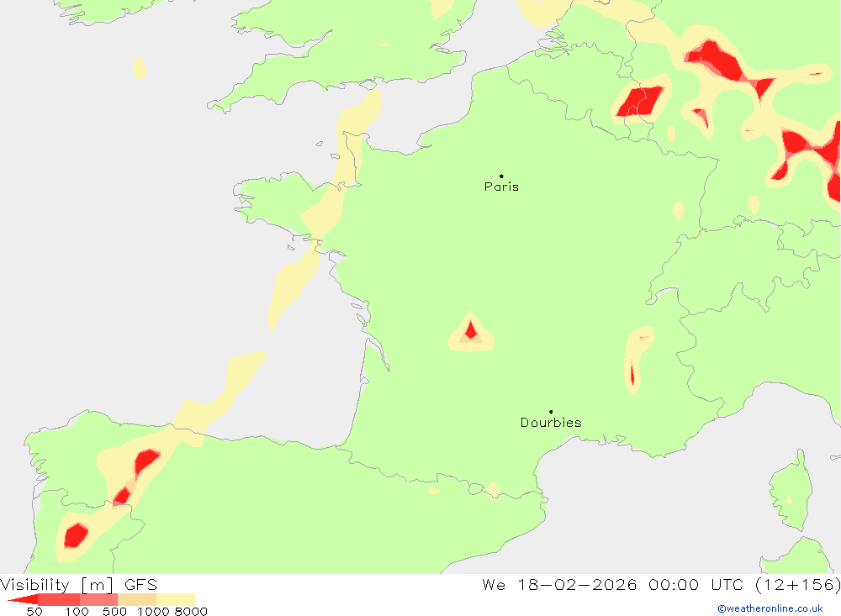Click the Dourbies location label
This screenshot has height=616, width=841.
[x=551, y=423]
